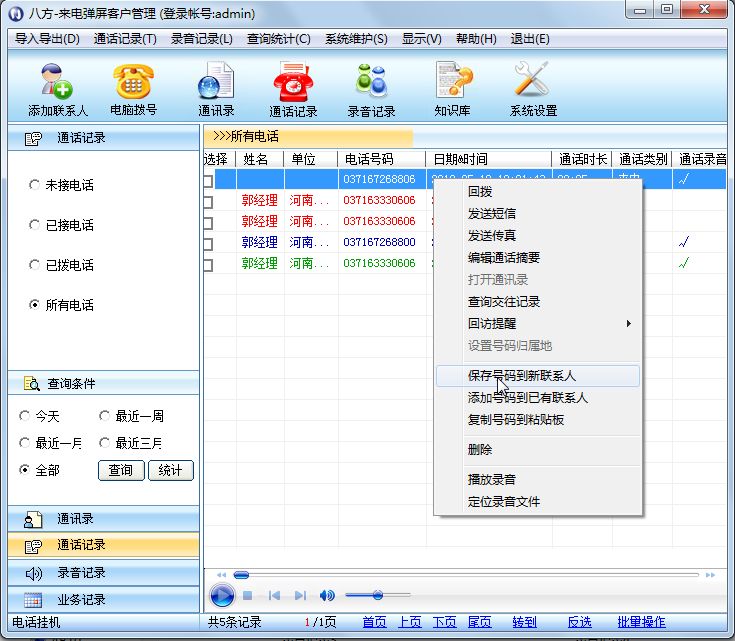
Task: Click the 批量操作 link
Action: click(x=641, y=622)
